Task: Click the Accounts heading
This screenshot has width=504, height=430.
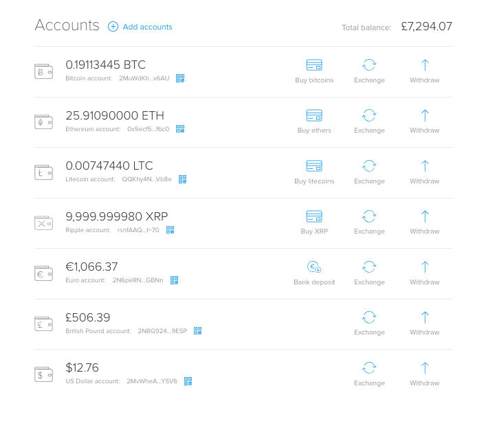Action: pyautogui.click(x=67, y=25)
